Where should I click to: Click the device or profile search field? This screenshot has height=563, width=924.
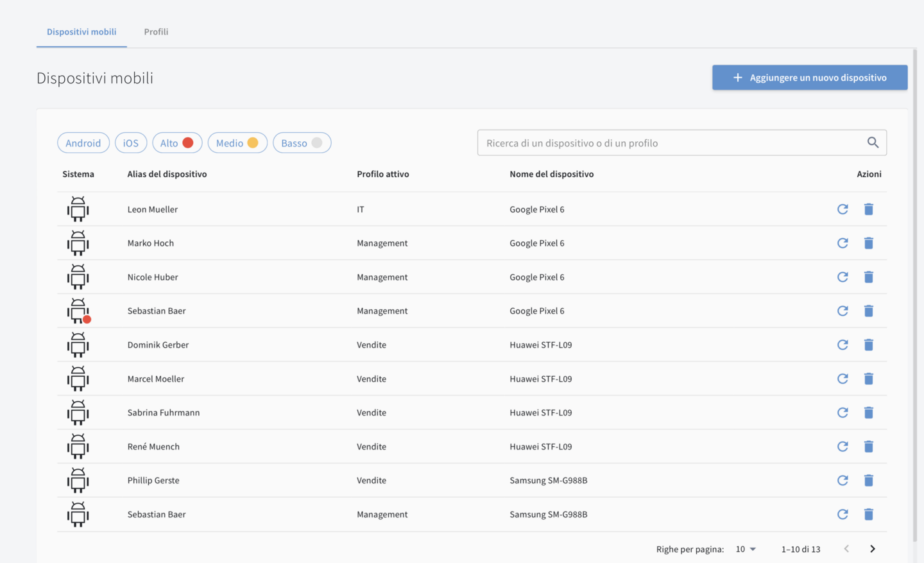point(671,143)
